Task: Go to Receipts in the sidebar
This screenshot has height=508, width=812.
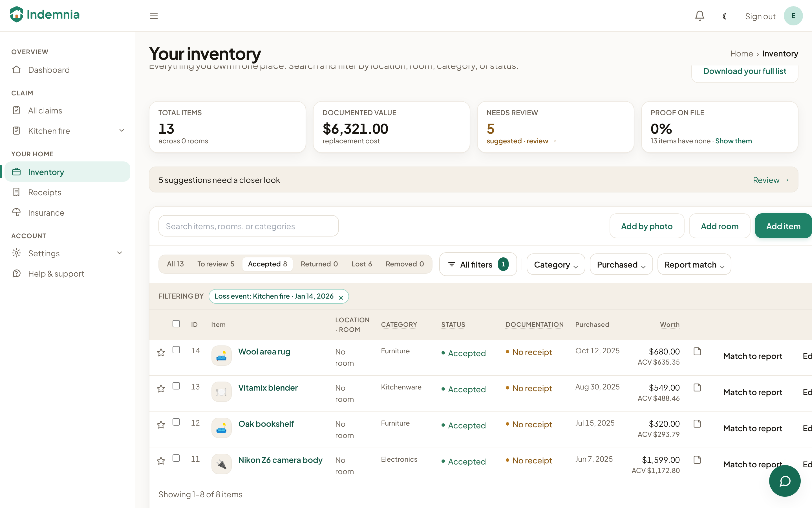Action: [x=67, y=192]
